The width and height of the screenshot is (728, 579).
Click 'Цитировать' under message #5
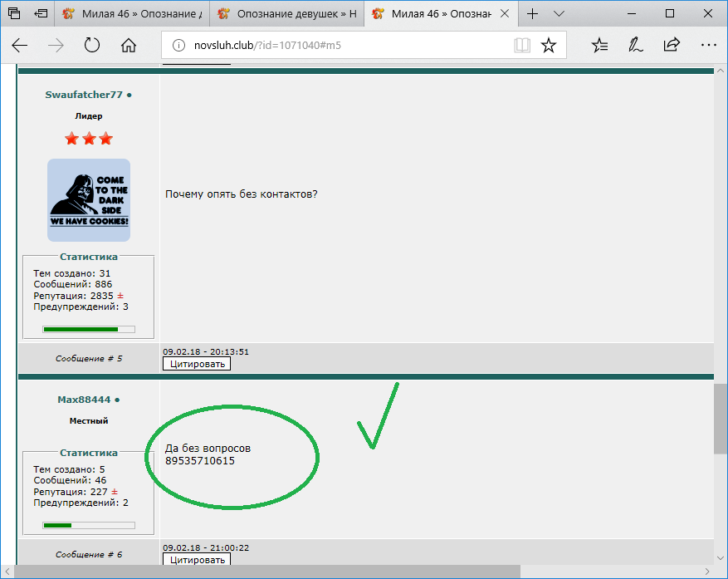196,364
